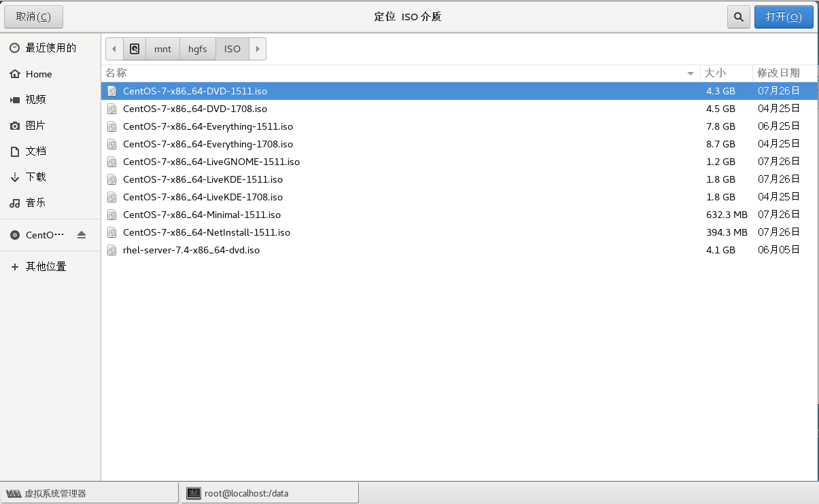This screenshot has width=819, height=504.
Task: Click the 8.7 GB size cell
Action: [x=720, y=144]
